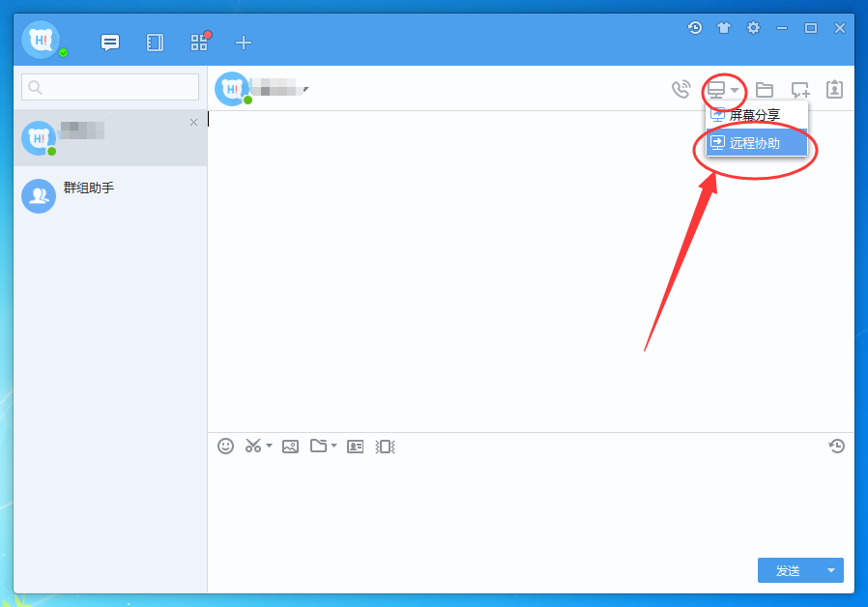Click the plus add icon
The height and width of the screenshot is (607, 868).
[x=244, y=43]
